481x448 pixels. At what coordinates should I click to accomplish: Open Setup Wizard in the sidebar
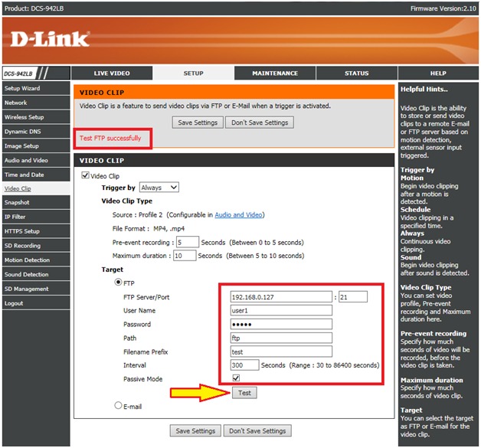click(x=22, y=89)
